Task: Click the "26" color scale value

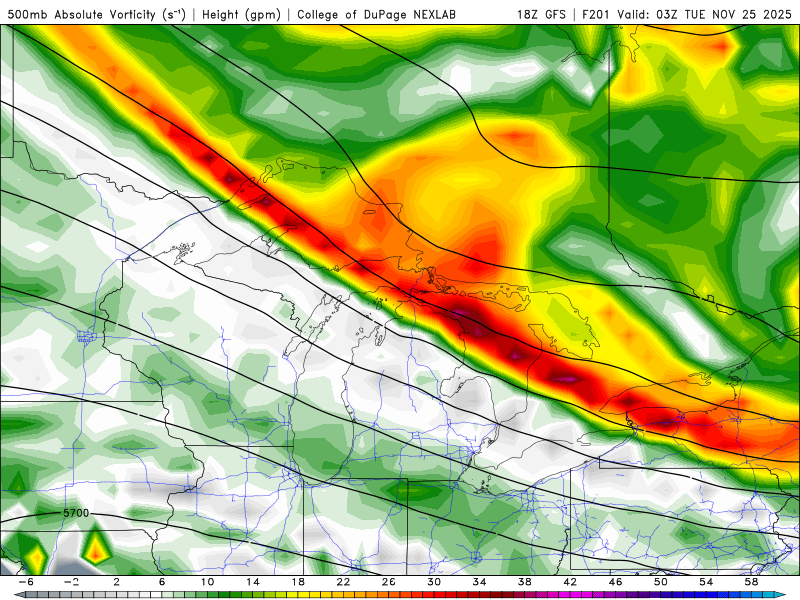Action: pos(389,582)
